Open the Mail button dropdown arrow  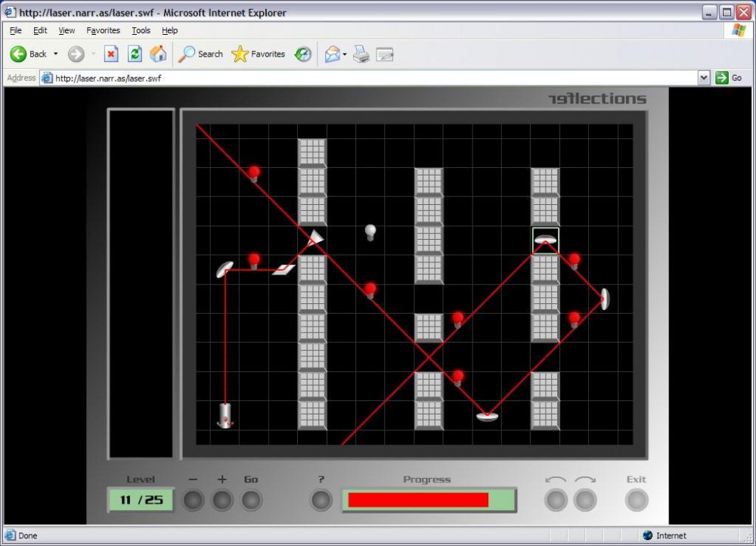coord(344,54)
